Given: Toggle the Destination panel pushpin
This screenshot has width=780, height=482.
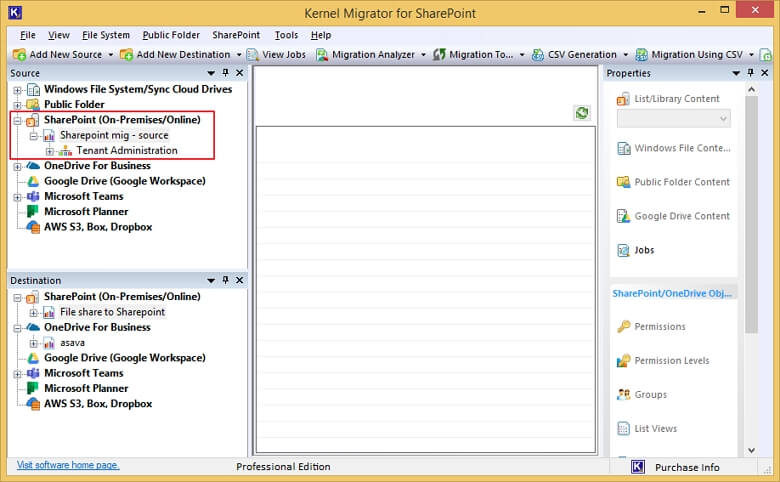Looking at the screenshot, I should 225,280.
